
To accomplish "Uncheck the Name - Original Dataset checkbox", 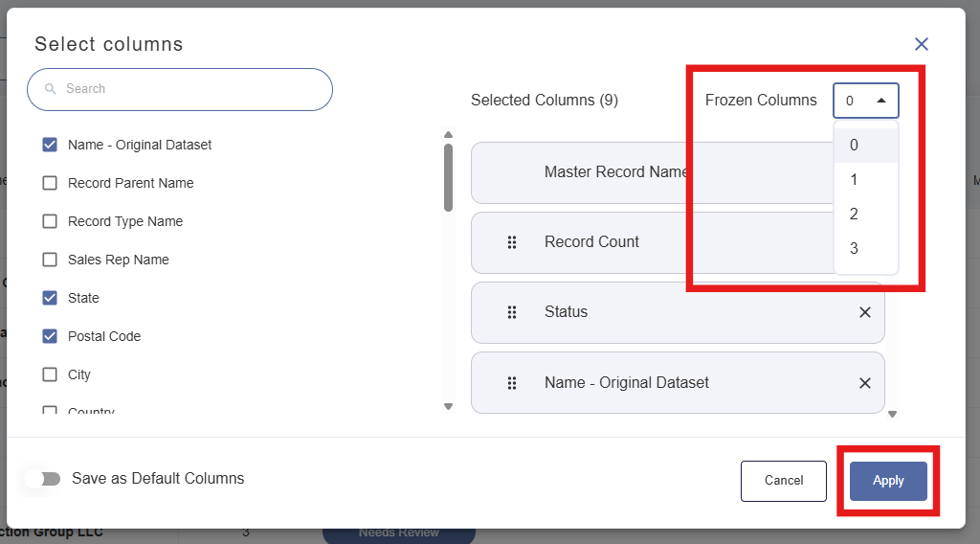I will click(50, 145).
